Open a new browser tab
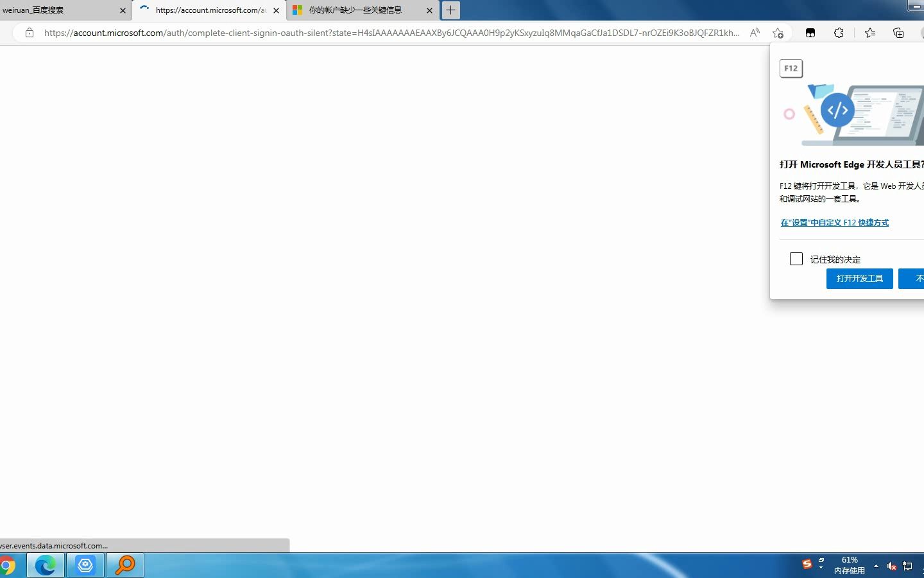924x578 pixels. point(451,10)
